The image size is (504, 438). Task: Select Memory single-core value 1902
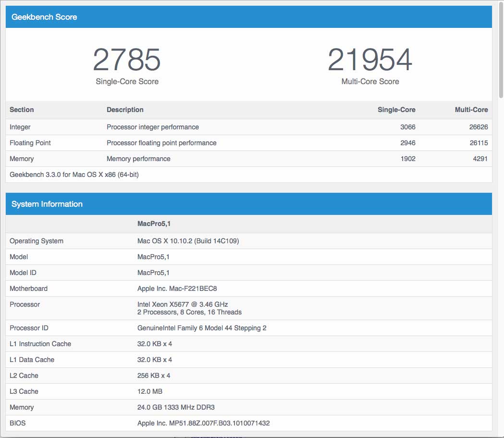408,159
